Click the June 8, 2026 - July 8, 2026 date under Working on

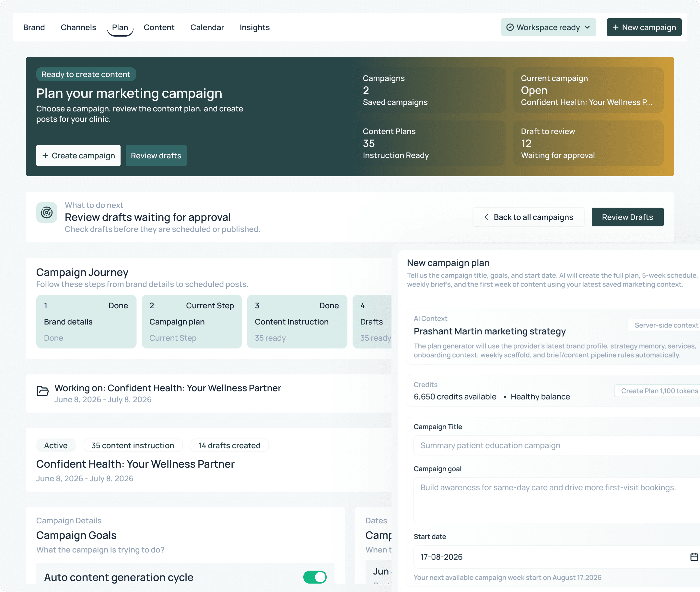[x=103, y=399]
